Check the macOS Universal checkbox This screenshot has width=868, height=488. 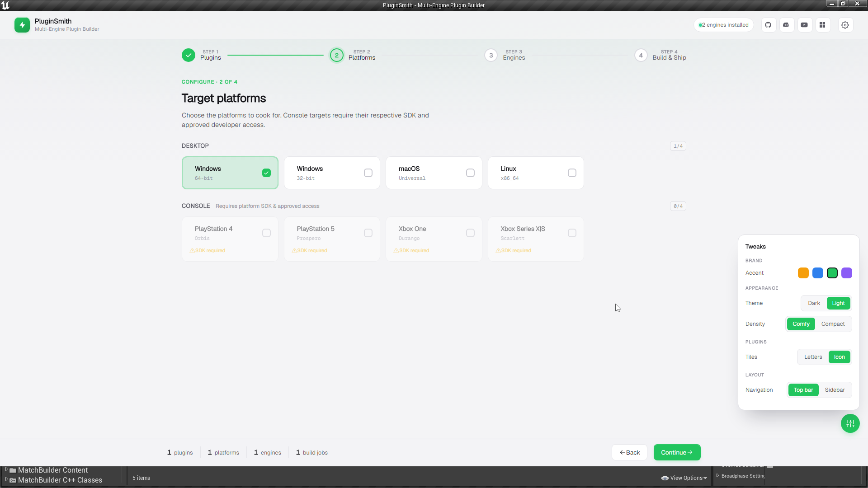pyautogui.click(x=470, y=173)
